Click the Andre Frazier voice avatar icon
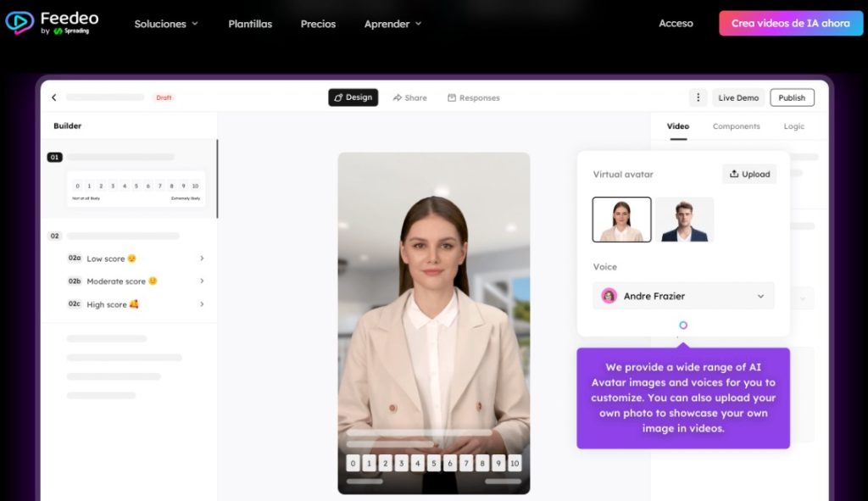Viewport: 868px width, 501px height. click(609, 296)
